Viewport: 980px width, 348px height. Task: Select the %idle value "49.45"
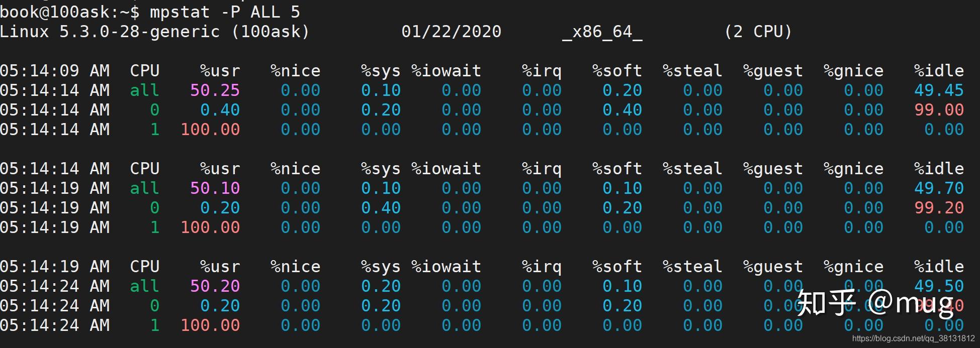click(939, 90)
